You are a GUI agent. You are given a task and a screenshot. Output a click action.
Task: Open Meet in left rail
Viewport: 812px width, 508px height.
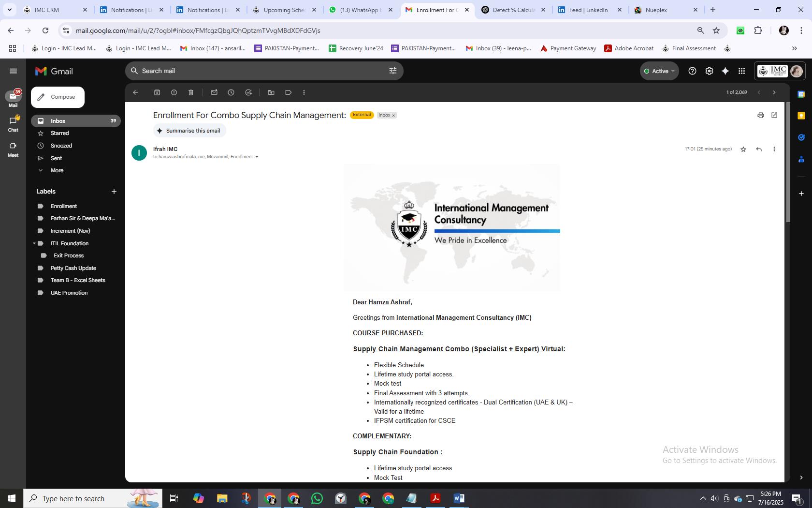[13, 149]
